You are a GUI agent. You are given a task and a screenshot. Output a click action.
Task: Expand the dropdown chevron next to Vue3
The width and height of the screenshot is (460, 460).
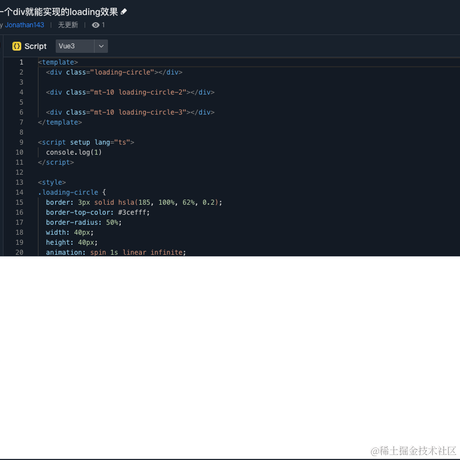click(x=101, y=46)
